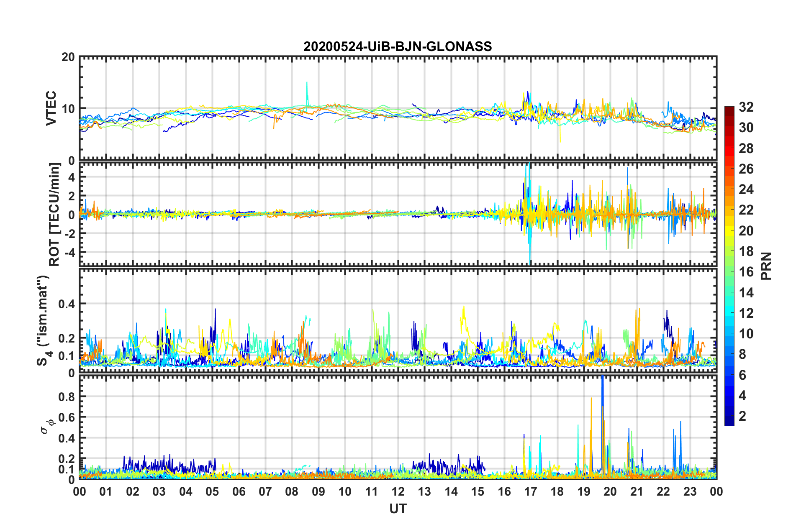Click x-axis tick label 02

pos(133,492)
